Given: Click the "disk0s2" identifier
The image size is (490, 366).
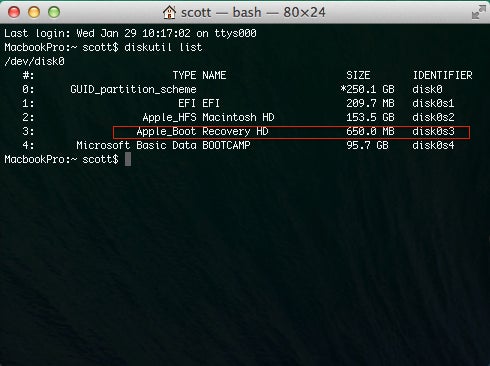Looking at the screenshot, I should (433, 117).
